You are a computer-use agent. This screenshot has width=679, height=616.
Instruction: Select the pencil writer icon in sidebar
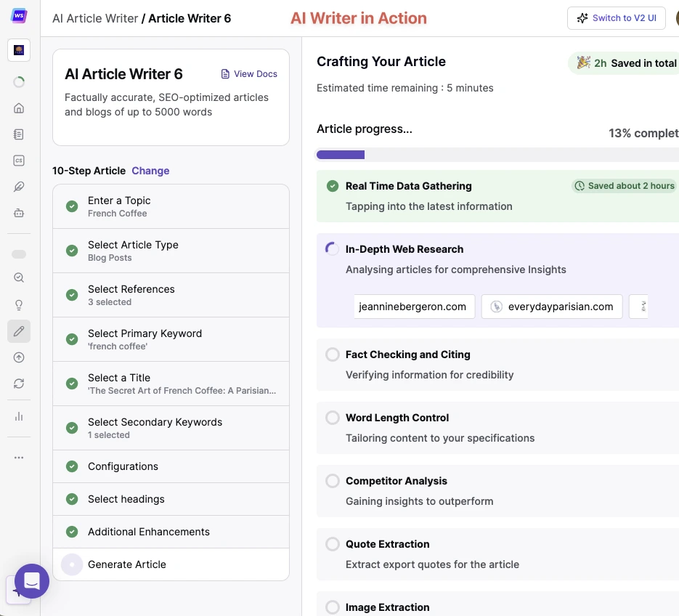click(x=19, y=331)
